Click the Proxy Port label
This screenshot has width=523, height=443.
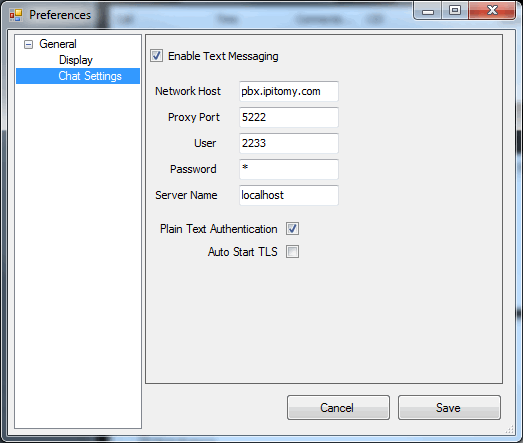(194, 117)
